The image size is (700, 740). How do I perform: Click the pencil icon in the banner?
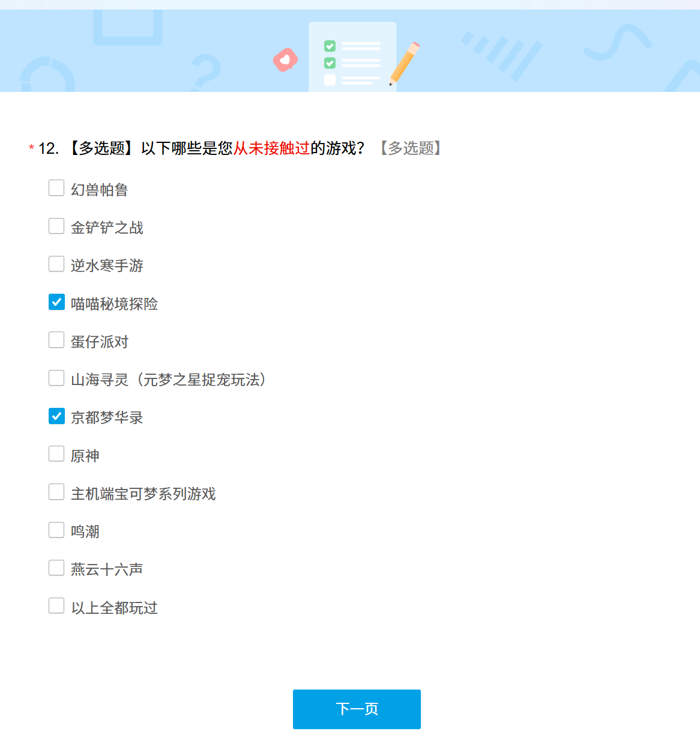click(404, 63)
